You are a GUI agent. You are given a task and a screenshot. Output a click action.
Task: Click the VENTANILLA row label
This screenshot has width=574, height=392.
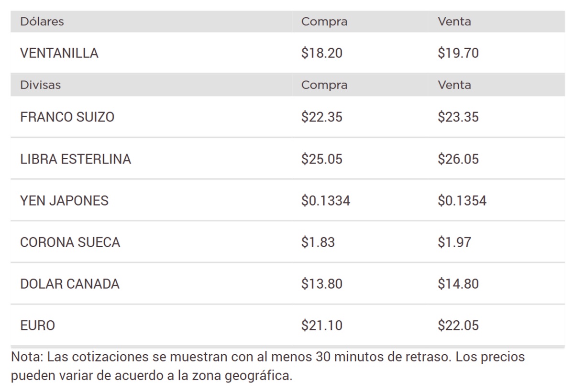point(59,53)
